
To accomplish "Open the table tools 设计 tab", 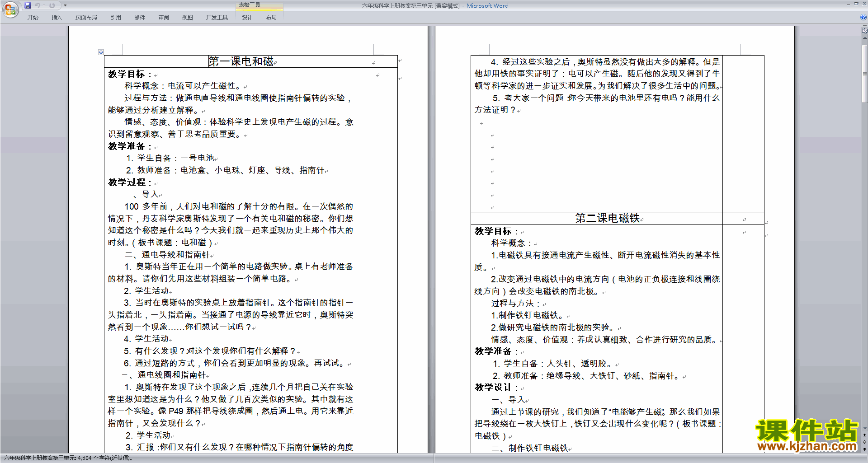I will 247,17.
